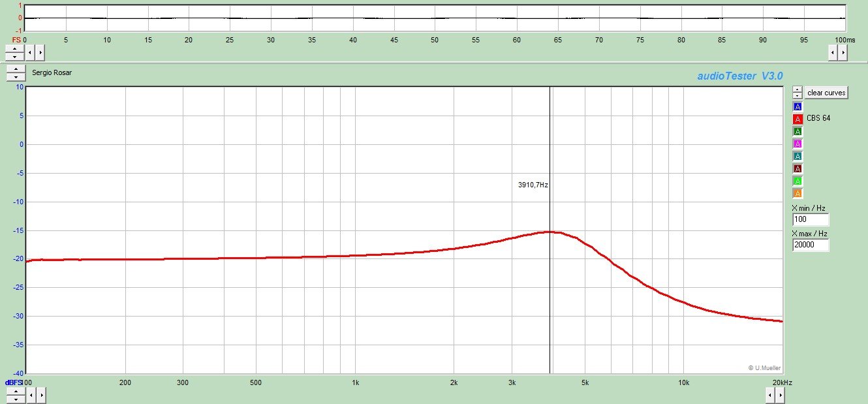Click the CBS 64 curve label
This screenshot has height=404, width=868.
point(818,119)
